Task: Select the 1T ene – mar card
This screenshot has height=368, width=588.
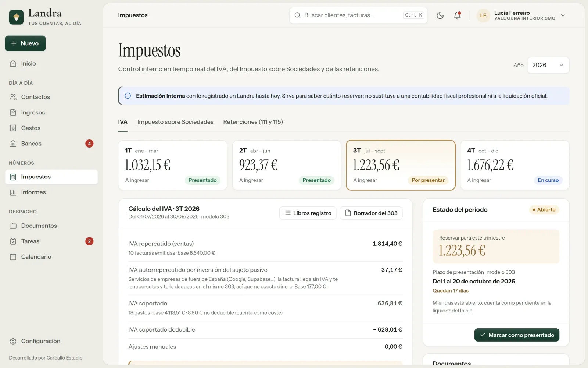Action: (x=173, y=165)
